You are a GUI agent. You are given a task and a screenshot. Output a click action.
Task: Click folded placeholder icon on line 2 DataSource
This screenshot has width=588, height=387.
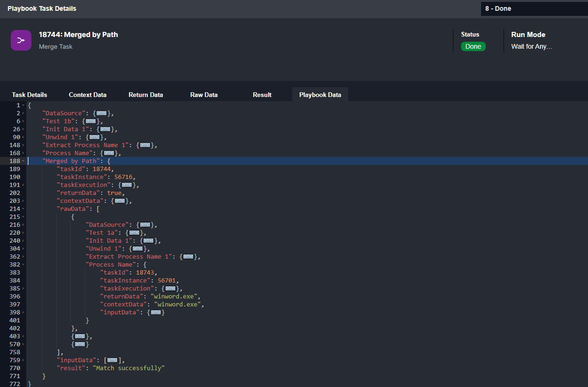point(102,113)
